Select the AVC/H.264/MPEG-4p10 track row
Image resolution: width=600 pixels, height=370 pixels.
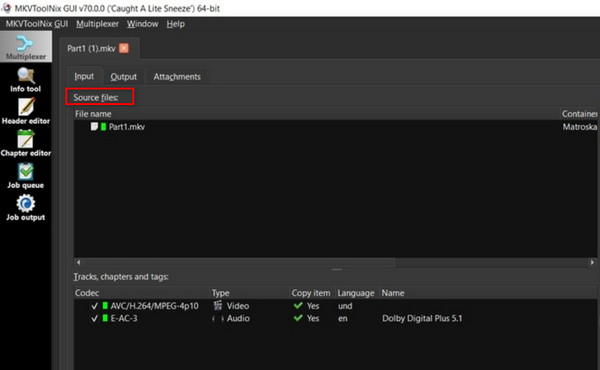tap(336, 306)
